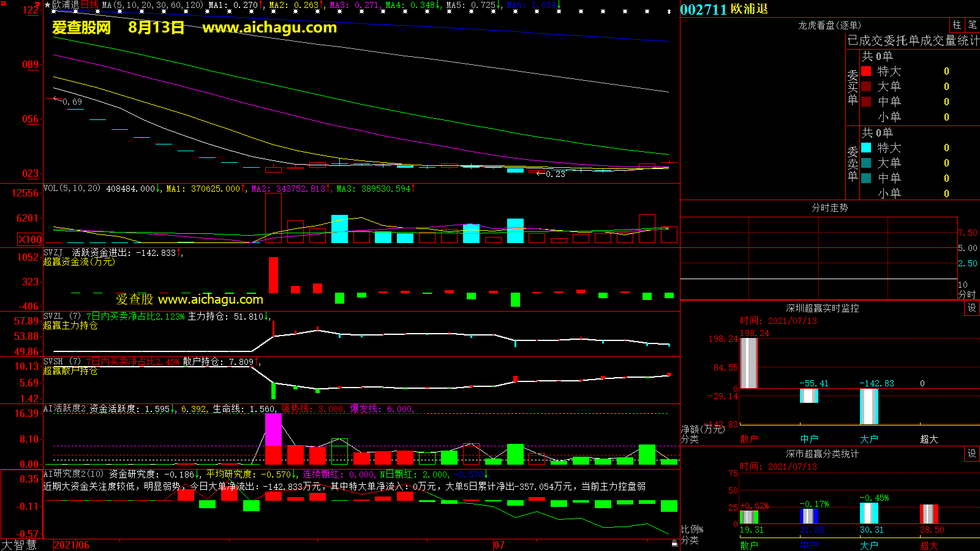
Task: Click the 深市超赢分类统计 panel title
Action: [x=823, y=454]
